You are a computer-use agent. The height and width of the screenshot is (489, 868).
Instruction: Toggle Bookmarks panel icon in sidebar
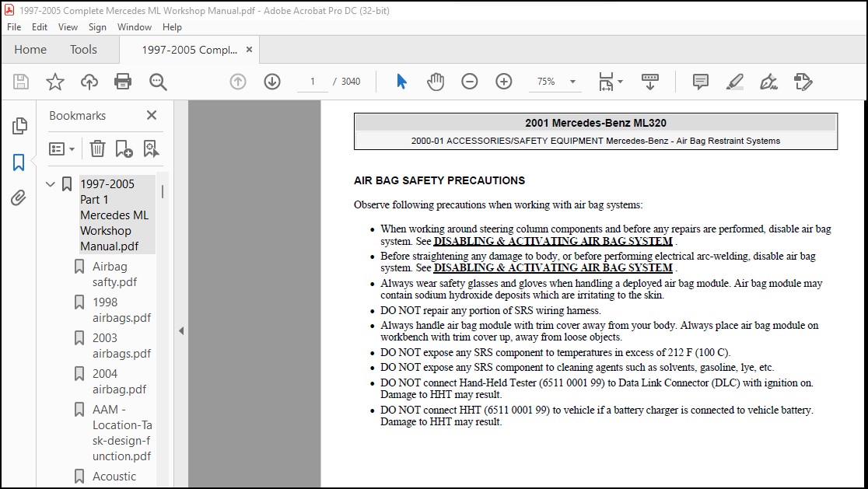(x=18, y=162)
